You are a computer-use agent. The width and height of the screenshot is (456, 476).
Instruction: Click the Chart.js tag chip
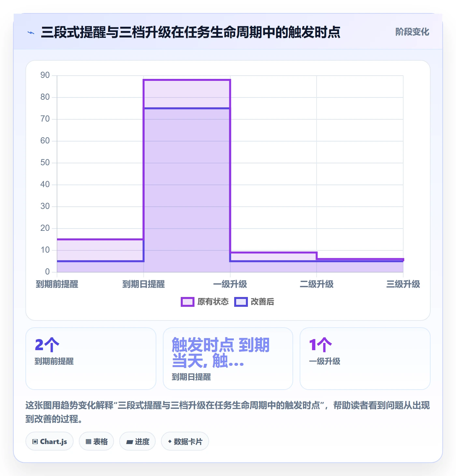pyautogui.click(x=50, y=441)
